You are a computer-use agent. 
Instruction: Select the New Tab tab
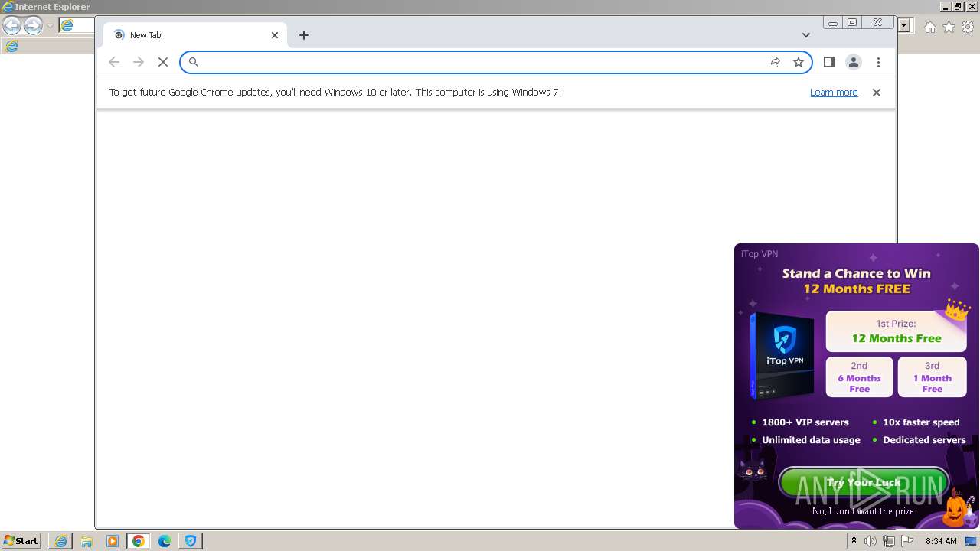[195, 35]
